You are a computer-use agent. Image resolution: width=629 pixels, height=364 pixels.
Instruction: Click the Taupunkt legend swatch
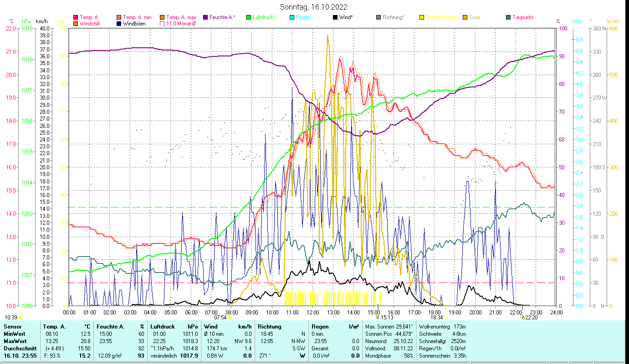click(508, 17)
